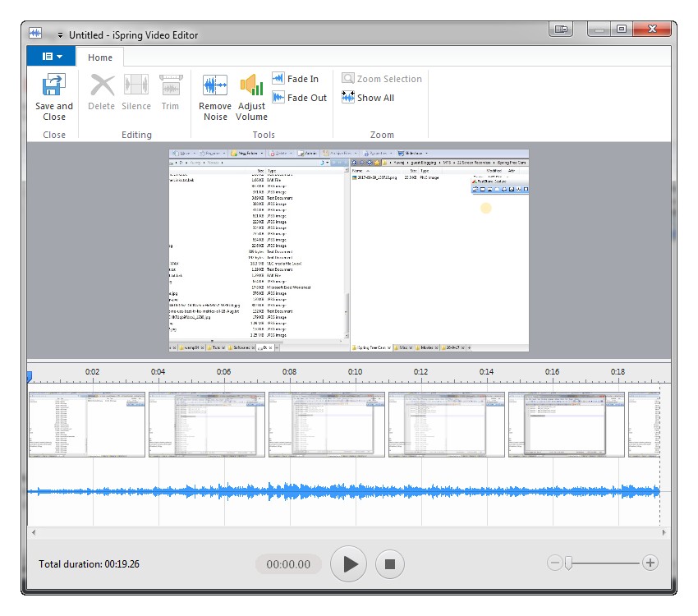Screen dimensions: 698x616
Task: Expand the quick access toolbar arrow
Action: (x=60, y=35)
